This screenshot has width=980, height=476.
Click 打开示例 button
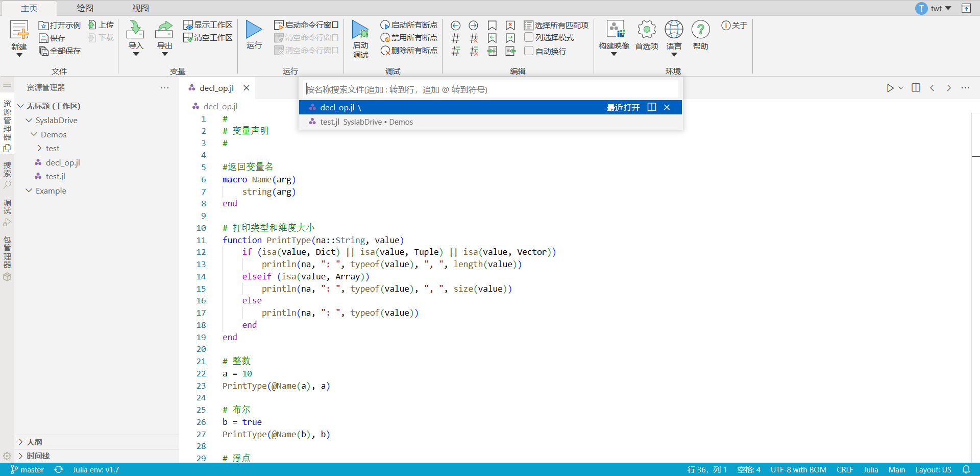(60, 25)
